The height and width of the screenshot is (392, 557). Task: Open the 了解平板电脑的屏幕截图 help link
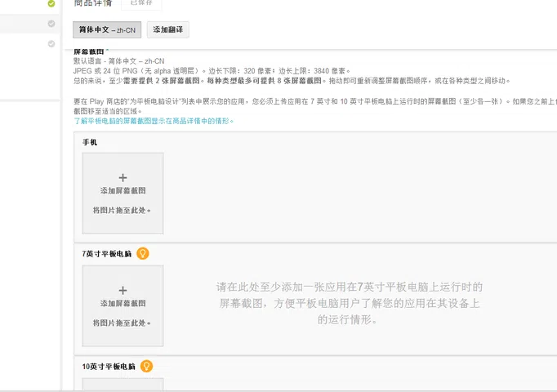(x=154, y=121)
